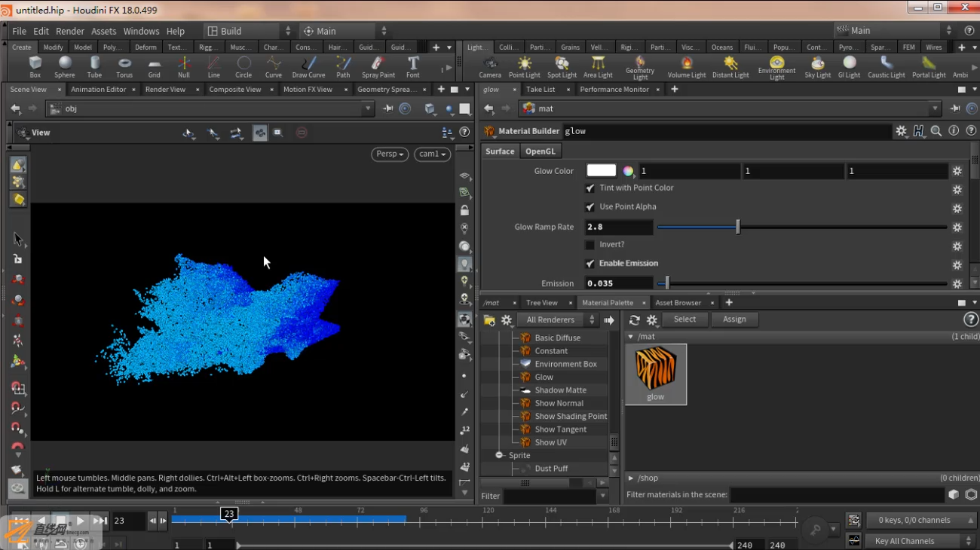980x550 pixels.
Task: Click the Glow Color swatch
Action: 601,171
